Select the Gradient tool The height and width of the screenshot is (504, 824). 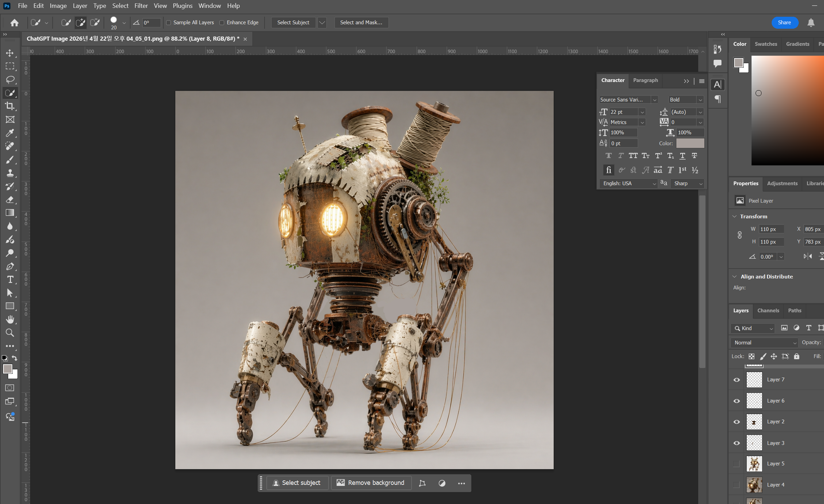(x=10, y=213)
